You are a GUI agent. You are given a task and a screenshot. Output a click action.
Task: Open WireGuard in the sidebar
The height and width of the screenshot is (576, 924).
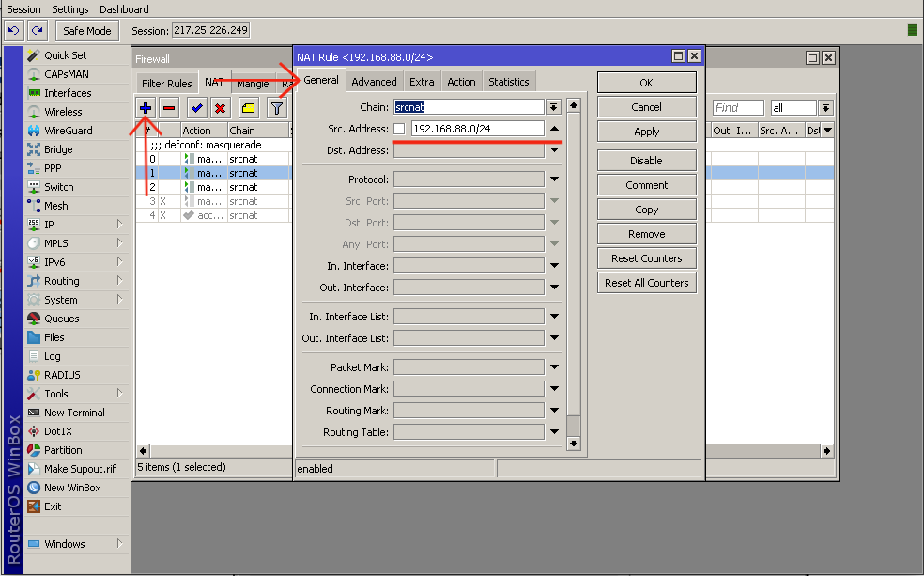[x=68, y=131]
